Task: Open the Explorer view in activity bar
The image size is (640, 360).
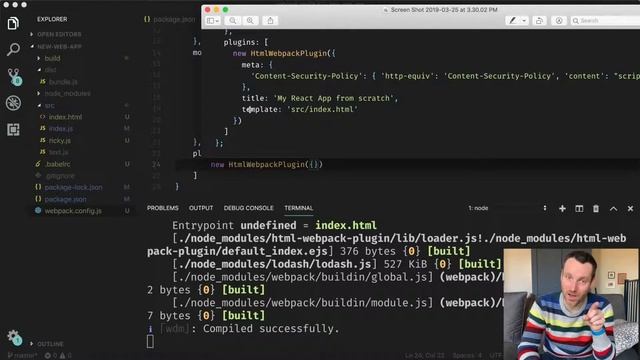Action: 13,23
